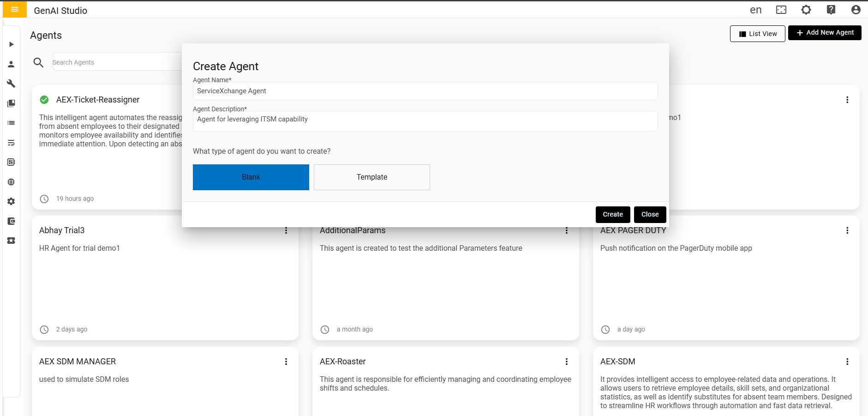Toggle fullscreen mode icon in header
This screenshot has height=416, width=868.
coord(781,10)
